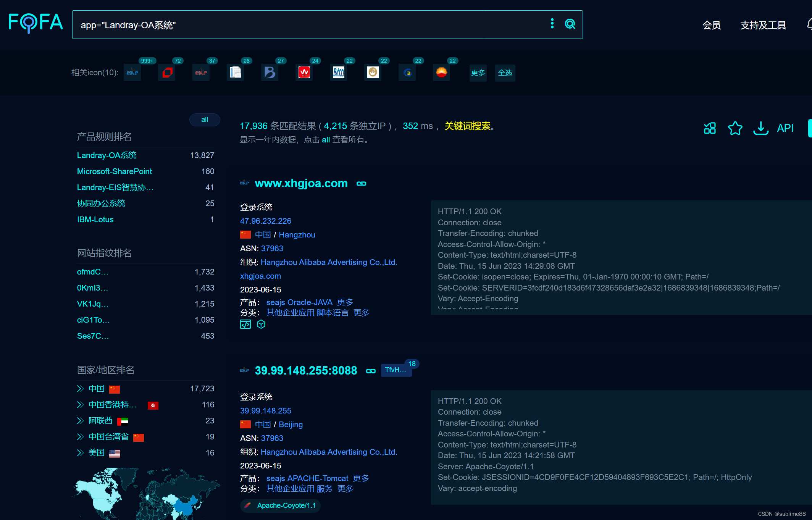Select the related icon with 999+ badge
This screenshot has height=520, width=812.
(x=132, y=73)
